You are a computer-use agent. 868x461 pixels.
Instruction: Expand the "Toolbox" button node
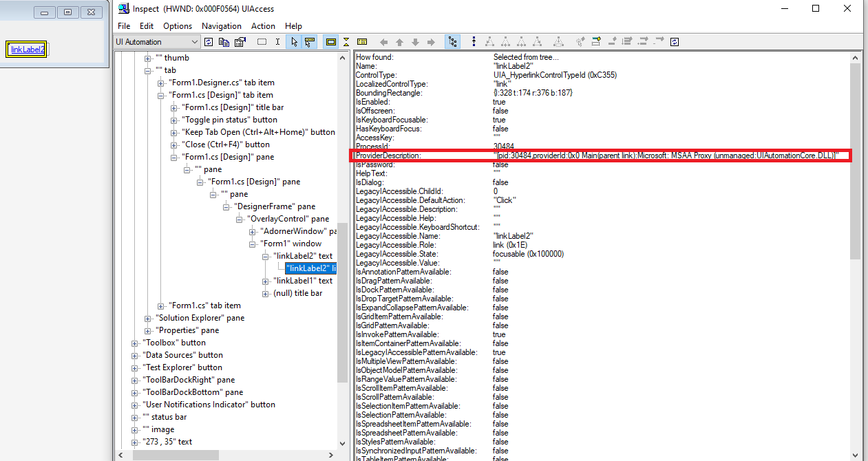point(135,343)
